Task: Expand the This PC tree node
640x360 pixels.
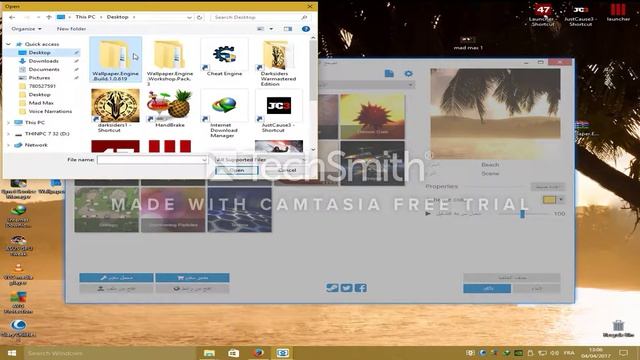Action: point(9,122)
